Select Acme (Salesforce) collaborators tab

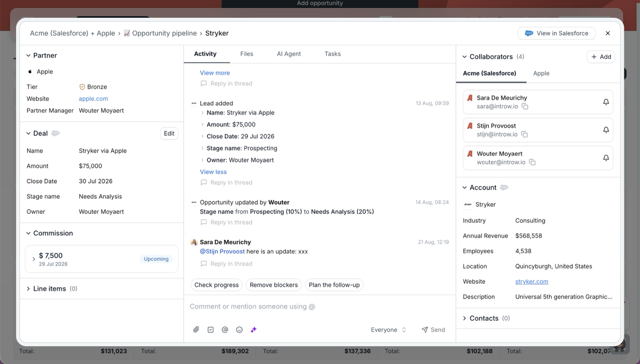(490, 73)
